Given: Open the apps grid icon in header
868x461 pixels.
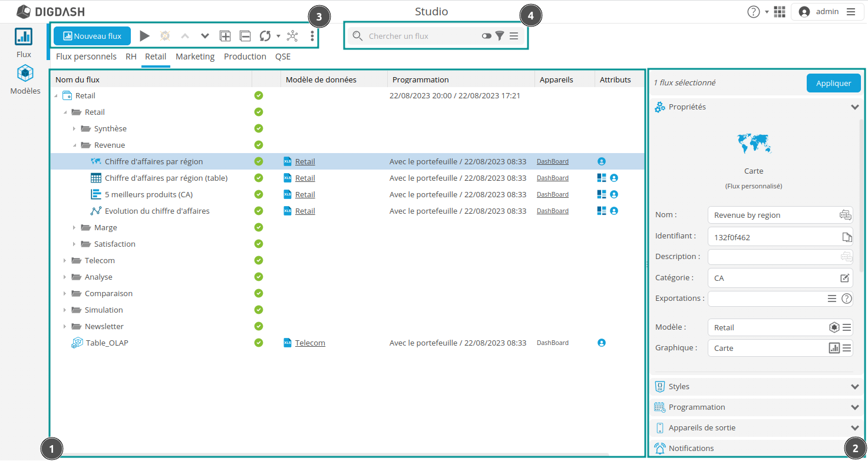Looking at the screenshot, I should click(x=780, y=12).
